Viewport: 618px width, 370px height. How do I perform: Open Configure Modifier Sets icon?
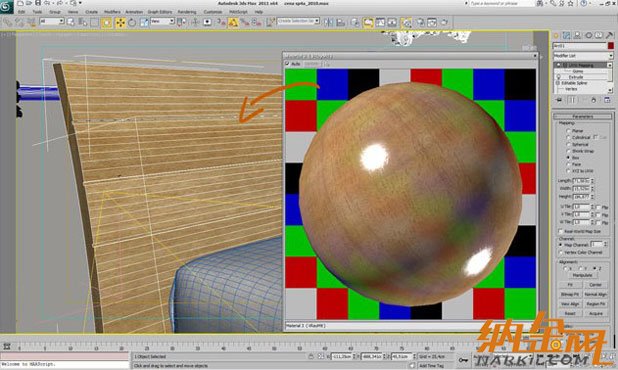click(x=607, y=100)
